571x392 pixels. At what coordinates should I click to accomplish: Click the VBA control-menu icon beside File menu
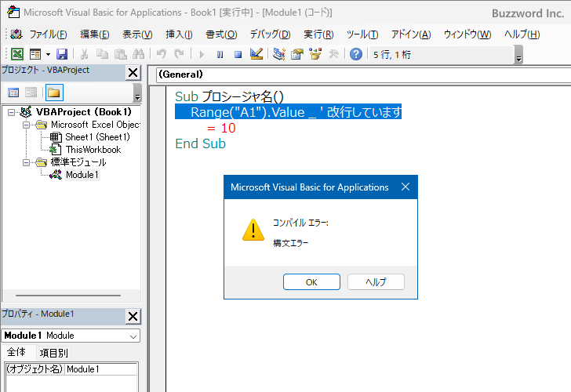pos(16,34)
